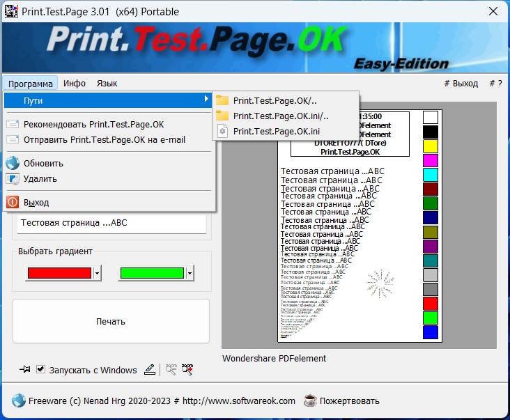This screenshot has width=510, height=420.
Task: Click the pen edit icon in bottom toolbar
Action: [x=150, y=369]
